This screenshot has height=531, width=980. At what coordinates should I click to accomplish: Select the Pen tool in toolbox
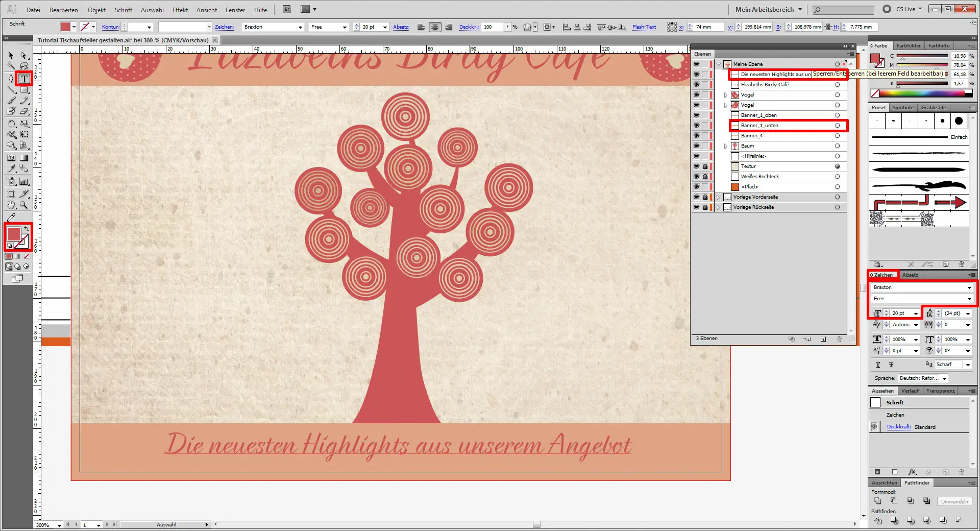[11, 79]
